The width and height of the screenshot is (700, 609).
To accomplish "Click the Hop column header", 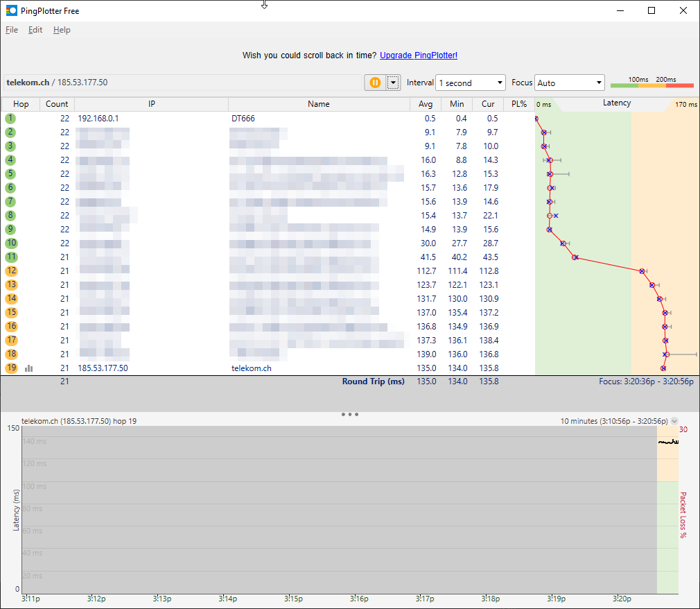I will click(21, 104).
